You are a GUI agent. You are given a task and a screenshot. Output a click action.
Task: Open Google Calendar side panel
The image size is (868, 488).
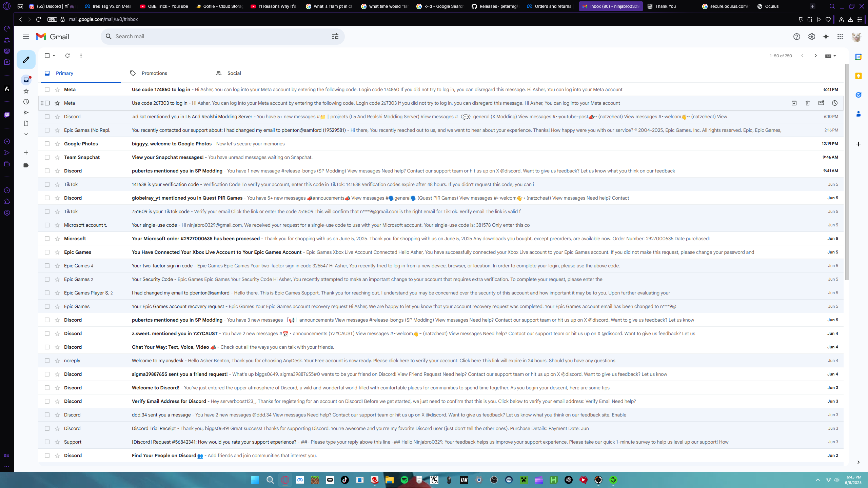859,57
